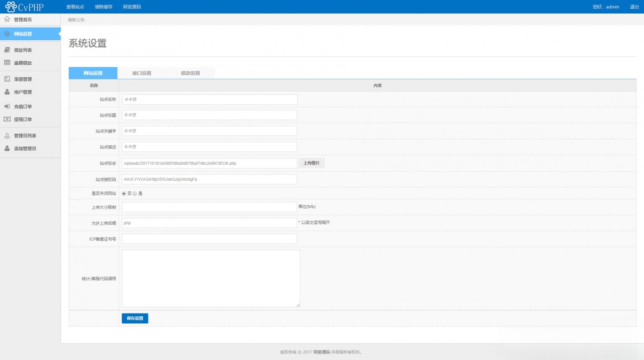The width and height of the screenshot is (644, 360).
Task: Select 否 radio for 是否关闭网站
Action: click(x=124, y=194)
